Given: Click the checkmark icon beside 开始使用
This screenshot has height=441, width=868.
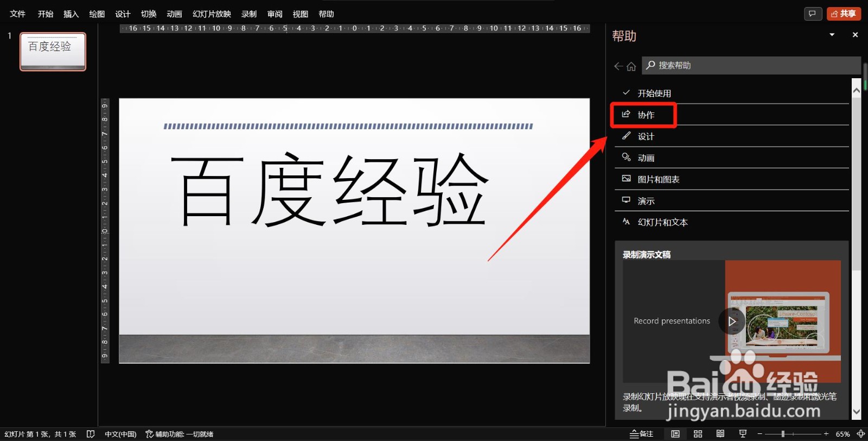Looking at the screenshot, I should click(x=626, y=93).
